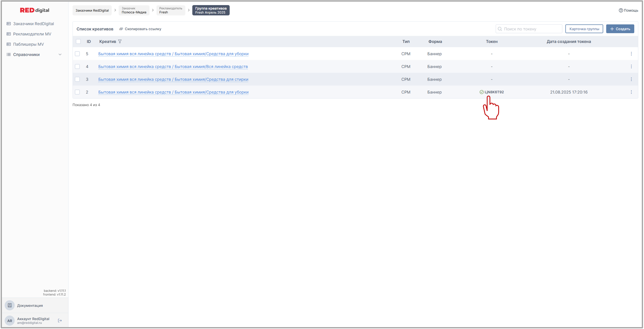Open Паблишеры MV in sidebar

pos(28,44)
